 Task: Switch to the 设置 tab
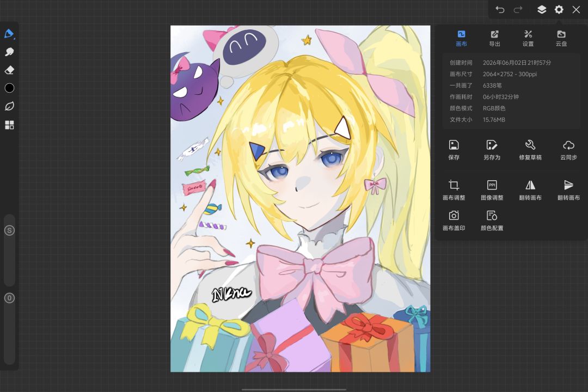coord(528,39)
